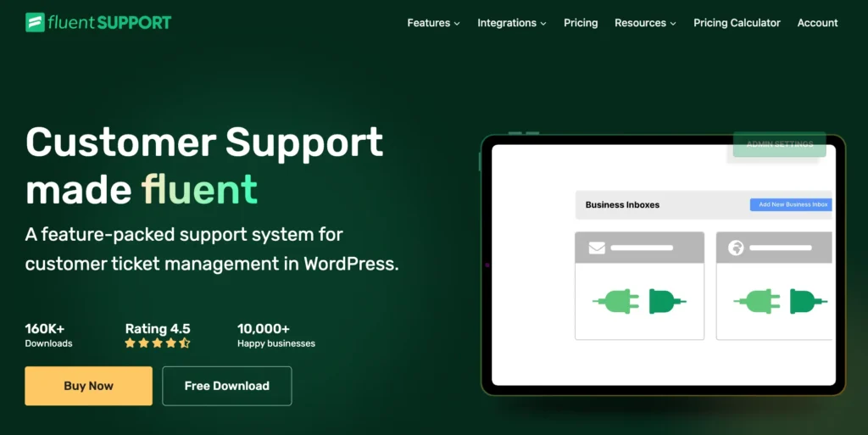This screenshot has width=868, height=435.
Task: Expand the Features dropdown chevron
Action: pyautogui.click(x=457, y=24)
